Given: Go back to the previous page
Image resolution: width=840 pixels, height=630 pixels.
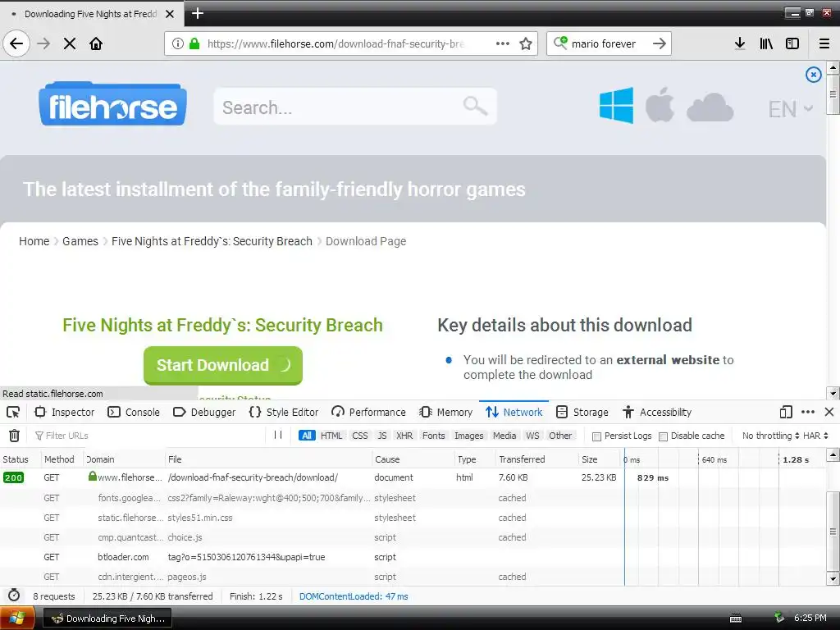Looking at the screenshot, I should pos(16,43).
